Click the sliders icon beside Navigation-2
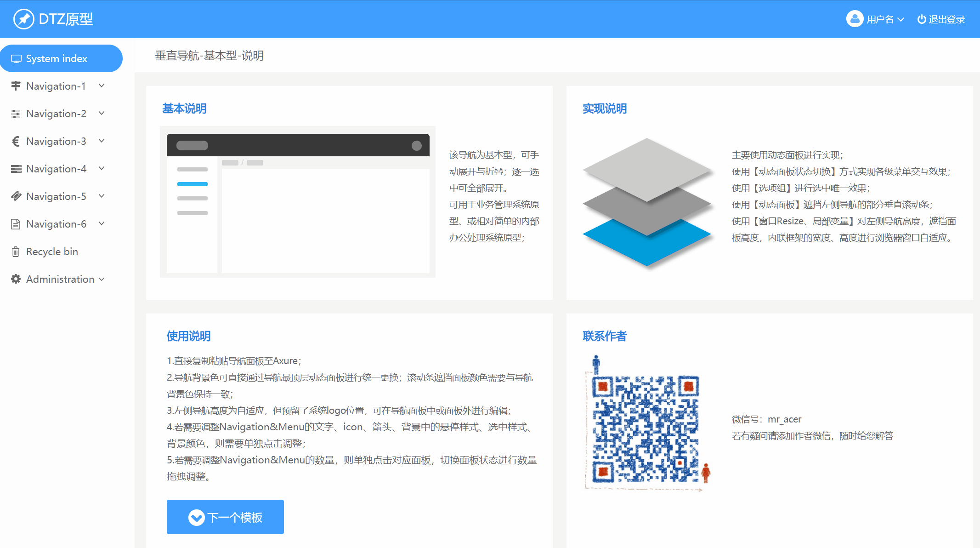The image size is (980, 548). click(16, 114)
